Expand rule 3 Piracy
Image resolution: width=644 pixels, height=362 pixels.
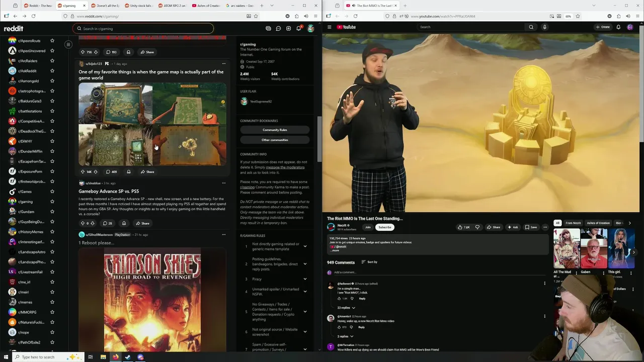click(x=305, y=279)
